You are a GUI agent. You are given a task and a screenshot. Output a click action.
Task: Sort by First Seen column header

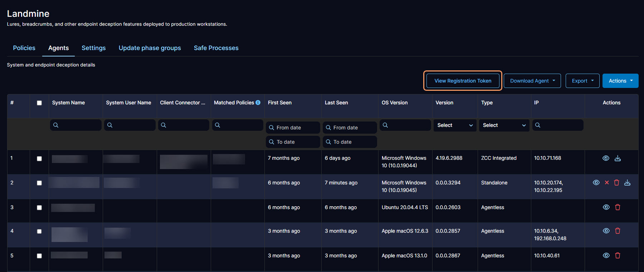(x=280, y=103)
